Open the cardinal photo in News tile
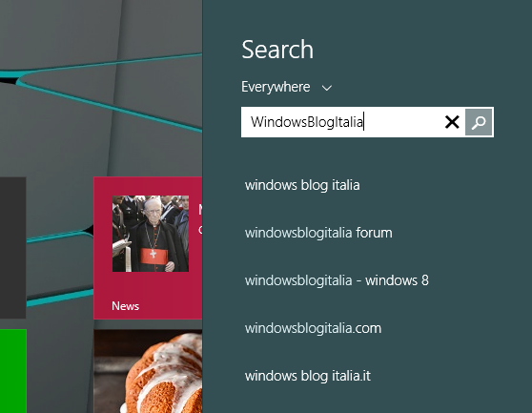532x413 pixels. coord(151,234)
